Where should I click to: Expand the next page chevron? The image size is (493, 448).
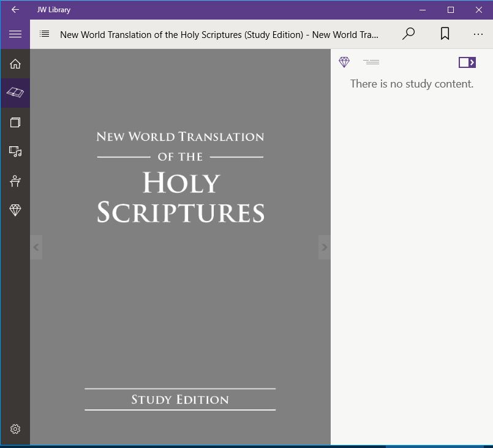pyautogui.click(x=325, y=247)
